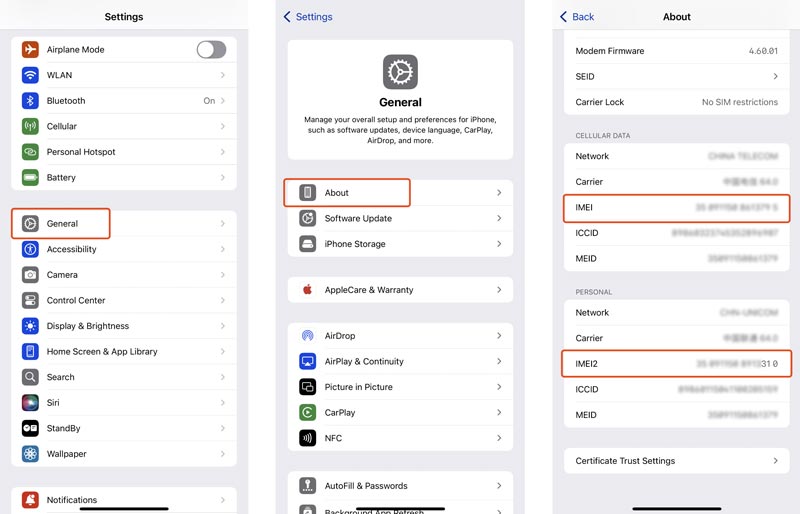Tap the AppleCare apple logo icon
Image resolution: width=800 pixels, height=514 pixels.
pyautogui.click(x=308, y=289)
